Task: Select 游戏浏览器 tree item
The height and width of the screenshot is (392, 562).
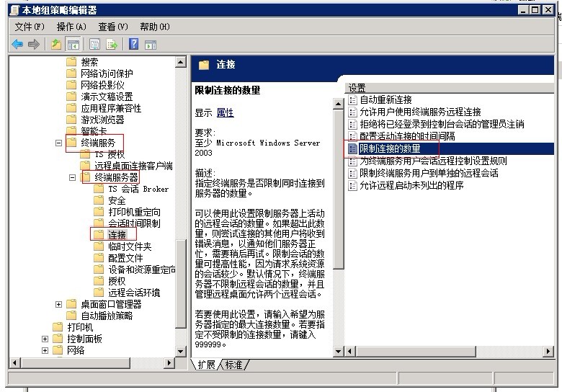Action: pos(102,120)
